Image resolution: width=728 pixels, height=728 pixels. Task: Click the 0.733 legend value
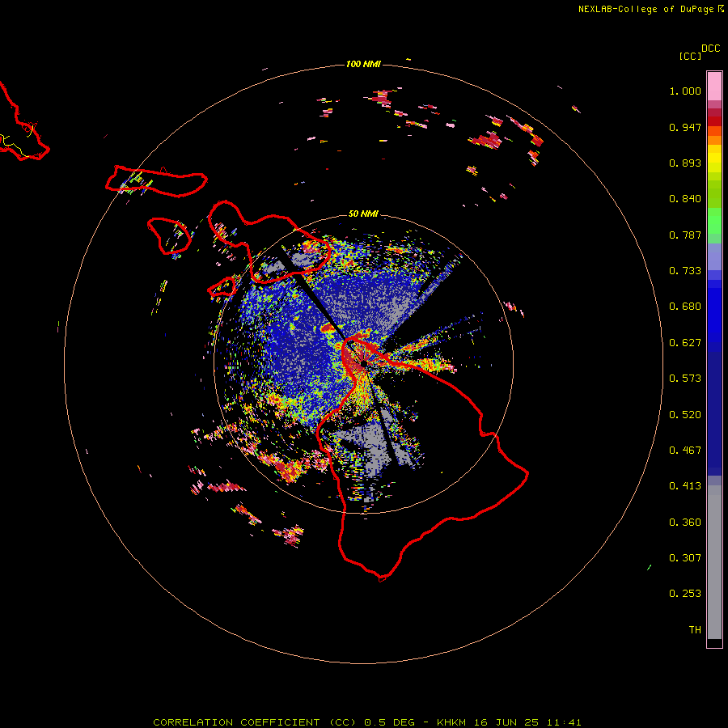coord(685,271)
